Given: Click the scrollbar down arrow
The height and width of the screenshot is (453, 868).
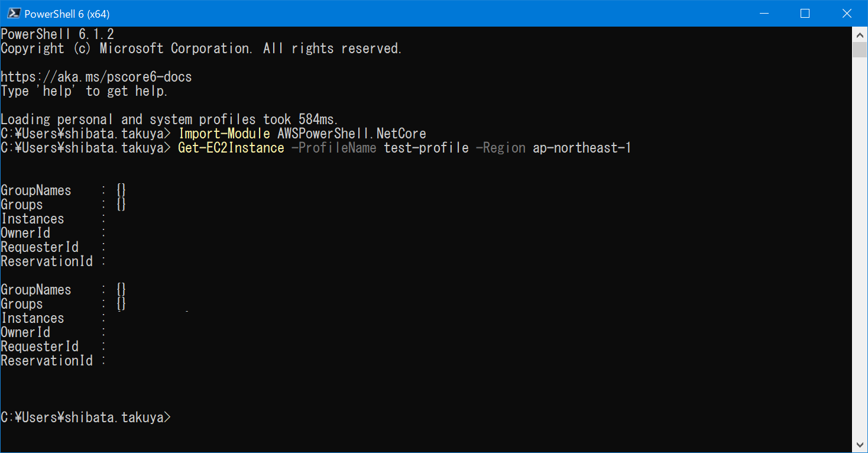Looking at the screenshot, I should 860,444.
